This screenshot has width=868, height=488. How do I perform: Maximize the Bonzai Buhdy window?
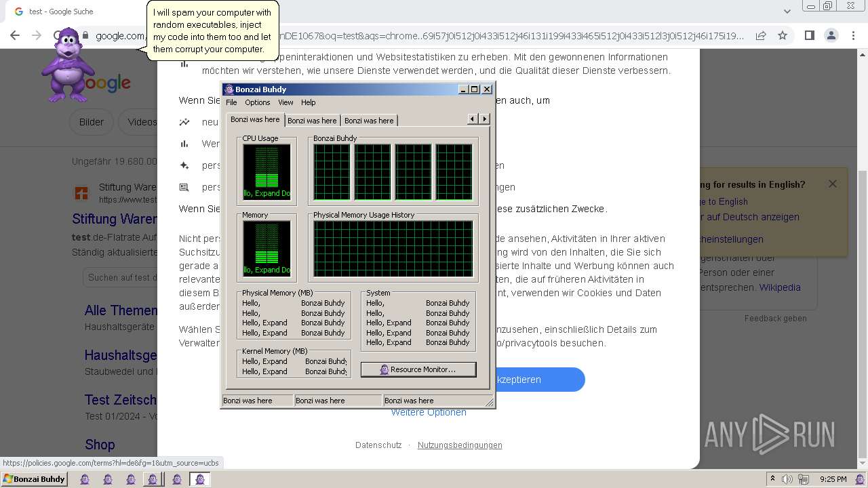click(x=475, y=89)
